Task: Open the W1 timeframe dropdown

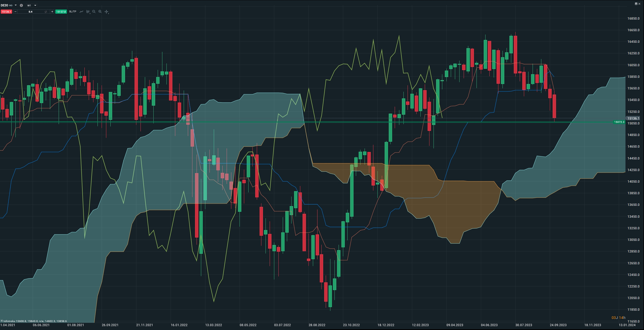Action: pos(32,5)
